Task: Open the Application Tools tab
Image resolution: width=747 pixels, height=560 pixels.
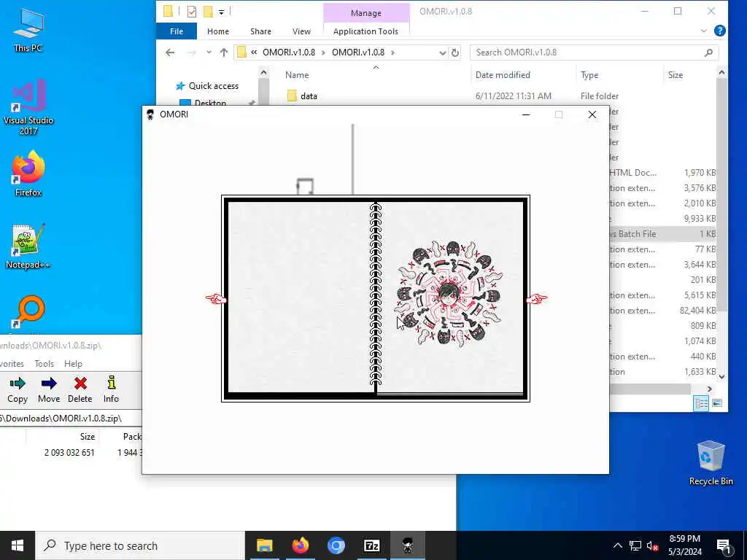Action: (365, 31)
